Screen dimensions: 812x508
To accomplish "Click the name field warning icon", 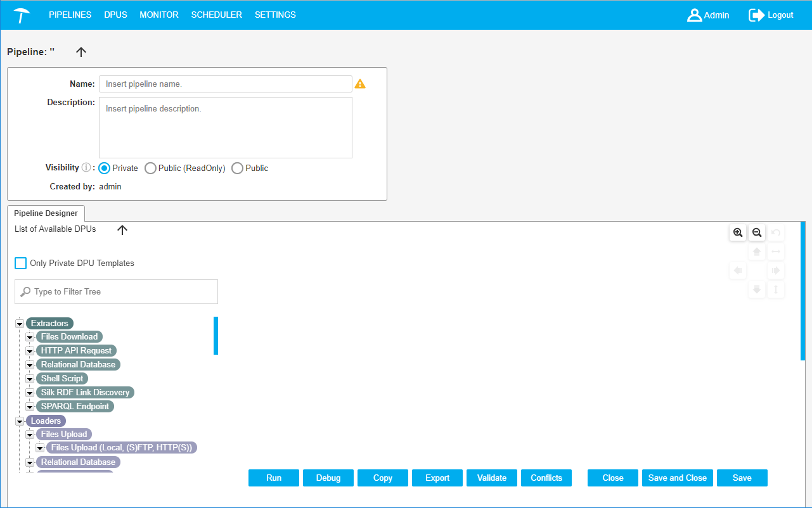I will 360,84.
